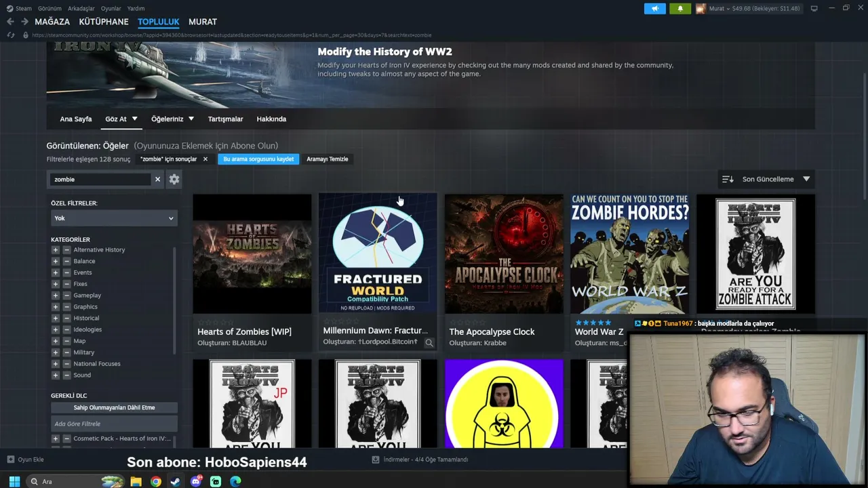Exclude Alternative History category with minus

66,250
